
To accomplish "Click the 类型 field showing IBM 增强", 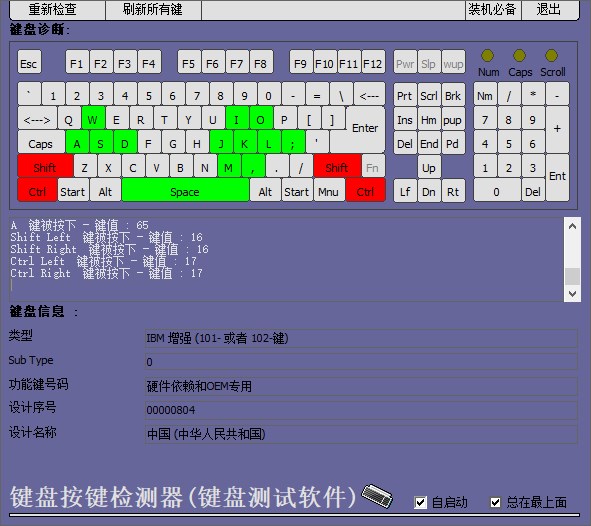I will (361, 338).
